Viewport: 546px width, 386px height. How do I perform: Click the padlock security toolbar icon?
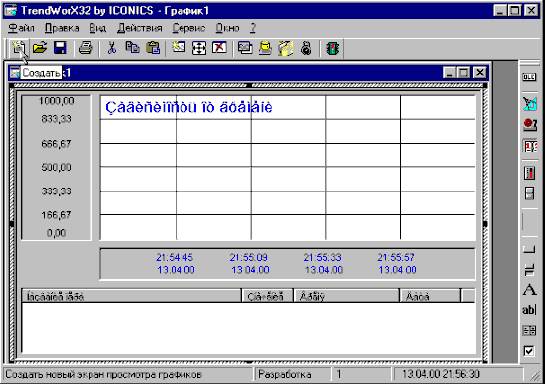pyautogui.click(x=306, y=48)
